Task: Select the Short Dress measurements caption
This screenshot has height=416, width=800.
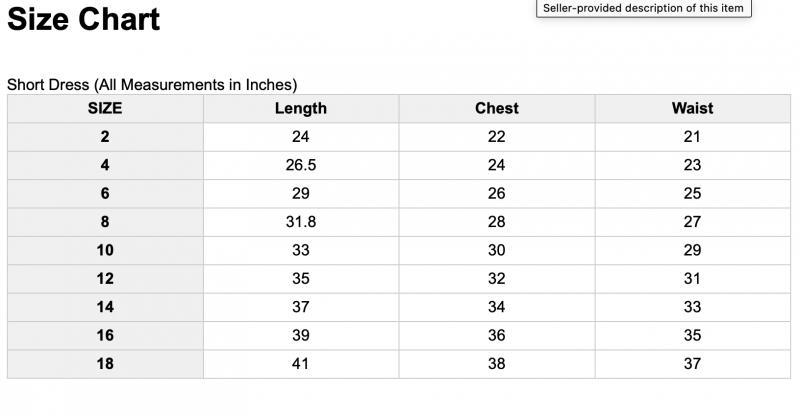Action: pos(152,84)
